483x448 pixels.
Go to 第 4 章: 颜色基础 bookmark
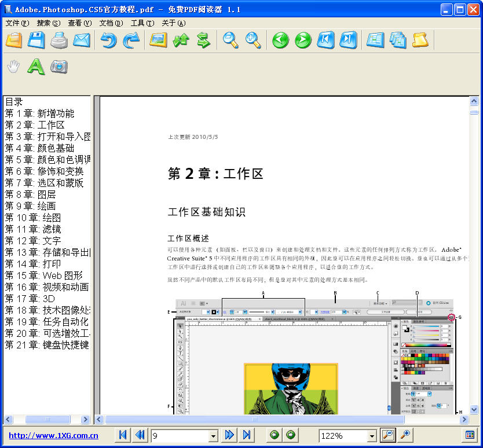39,148
